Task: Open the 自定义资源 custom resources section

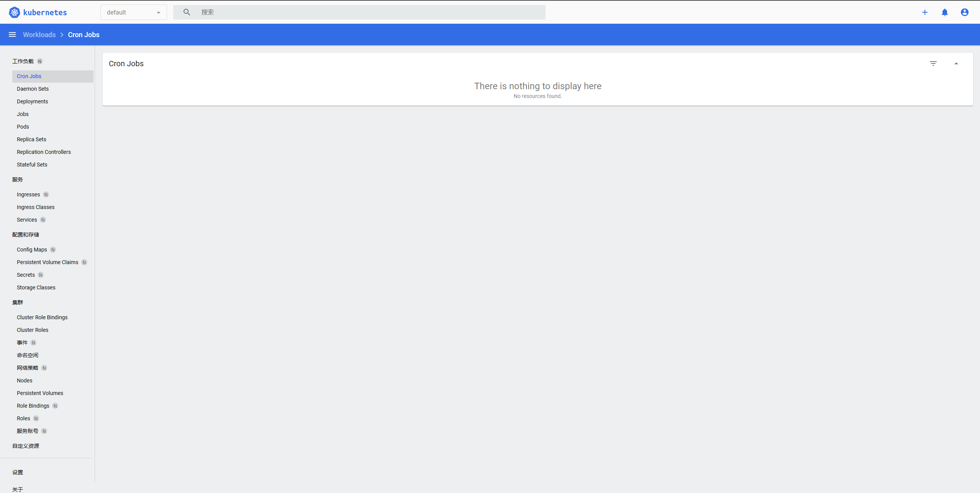Action: pyautogui.click(x=26, y=446)
